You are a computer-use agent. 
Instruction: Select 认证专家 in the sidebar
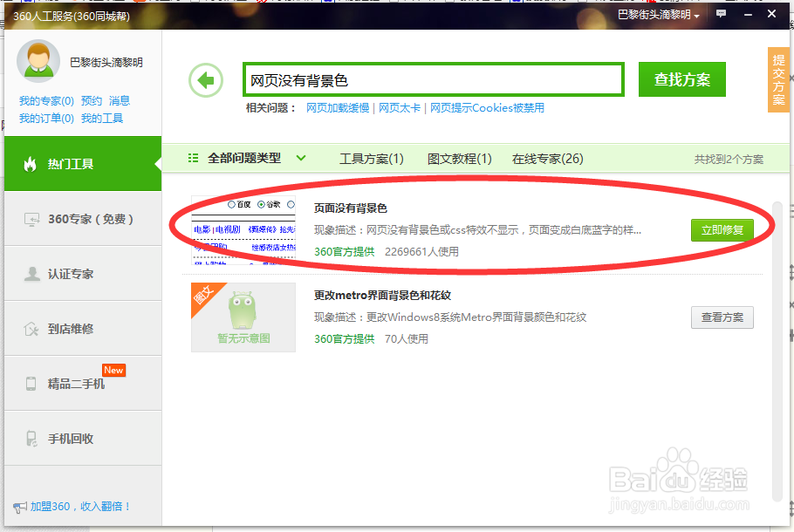(x=83, y=274)
